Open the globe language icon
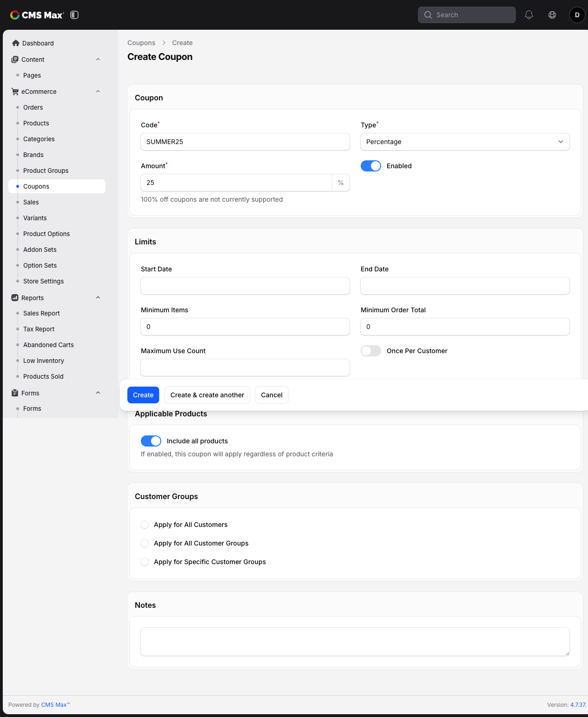Screen dimensions: 588x717 [x=552, y=15]
